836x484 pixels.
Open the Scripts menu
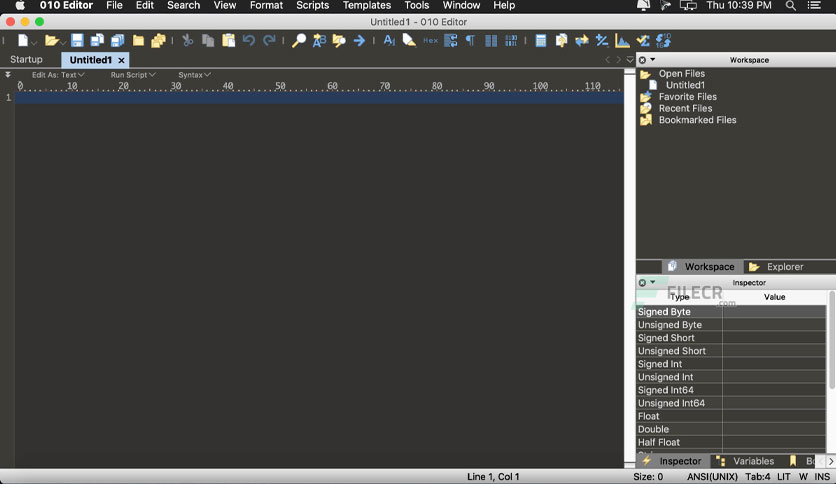[x=312, y=6]
